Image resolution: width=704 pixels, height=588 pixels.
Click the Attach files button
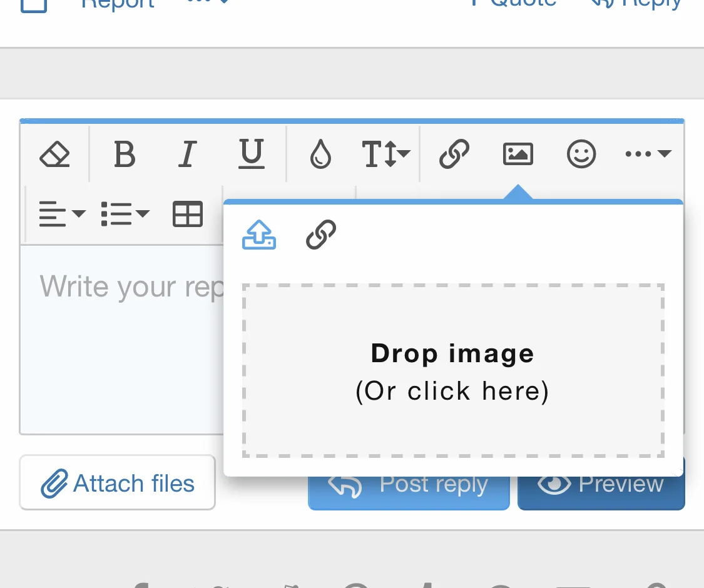coord(117,482)
